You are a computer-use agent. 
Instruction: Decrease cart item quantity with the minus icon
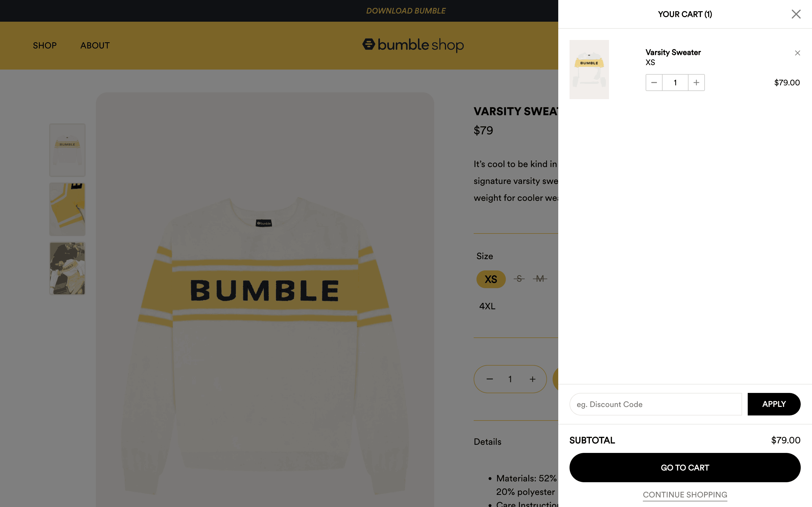point(654,83)
